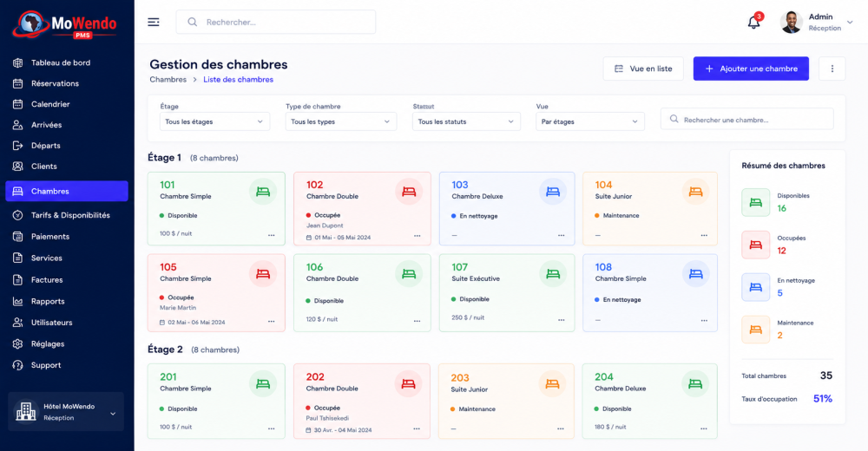Click Ajouter une chambre button
868x451 pixels.
click(751, 69)
